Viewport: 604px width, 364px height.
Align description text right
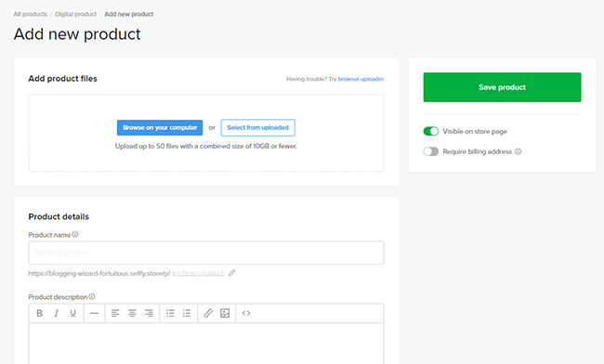point(149,313)
